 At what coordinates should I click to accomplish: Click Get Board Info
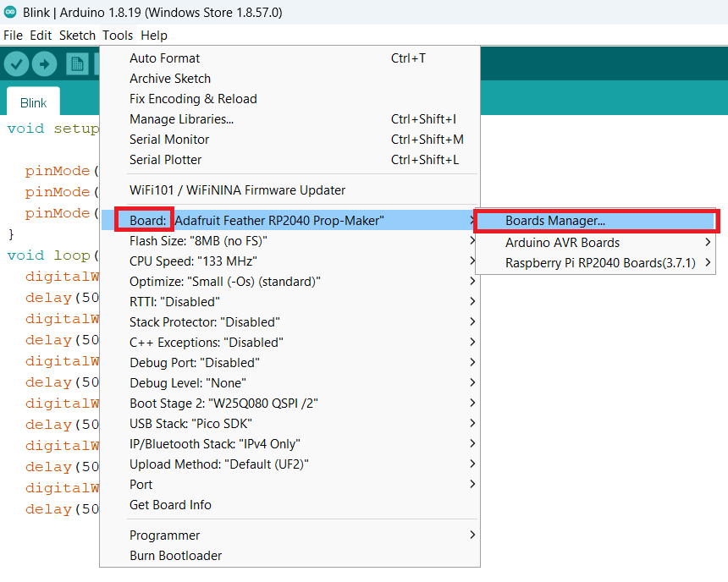[x=170, y=505]
